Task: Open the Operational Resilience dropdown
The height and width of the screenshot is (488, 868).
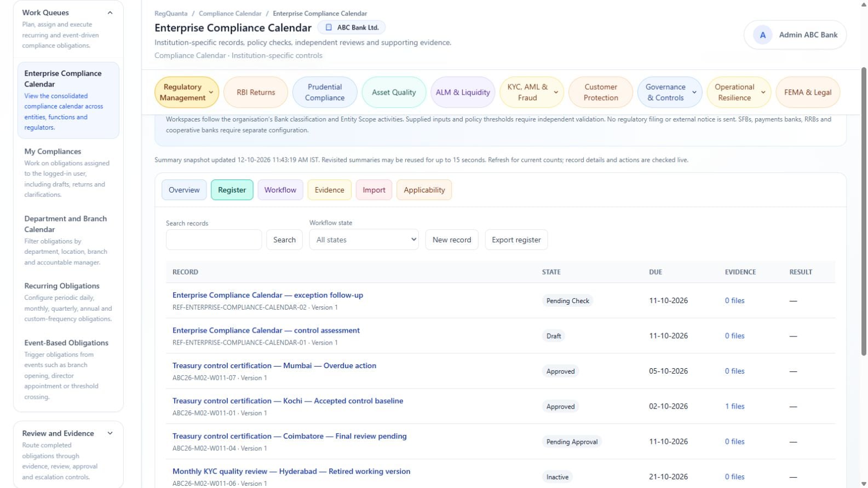Action: [x=739, y=92]
